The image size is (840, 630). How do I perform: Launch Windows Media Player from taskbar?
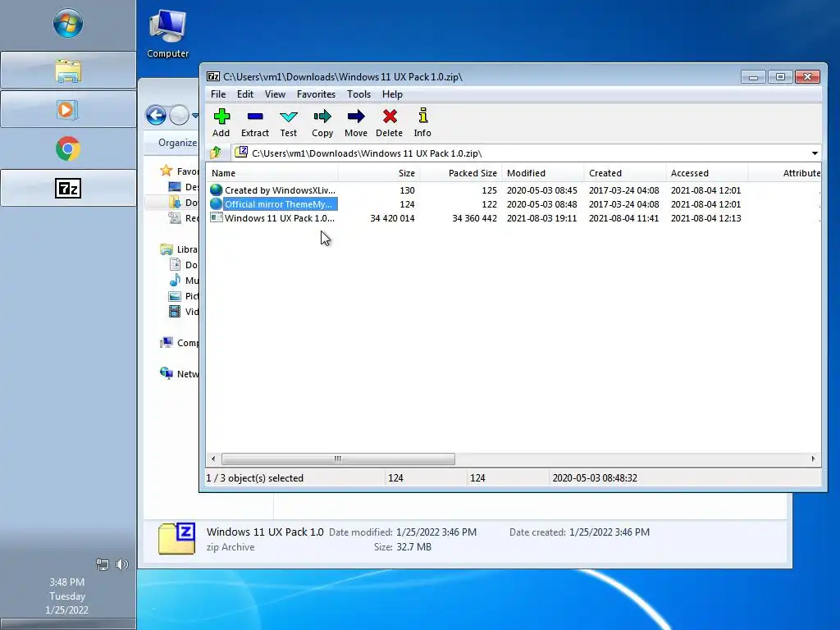pyautogui.click(x=68, y=110)
